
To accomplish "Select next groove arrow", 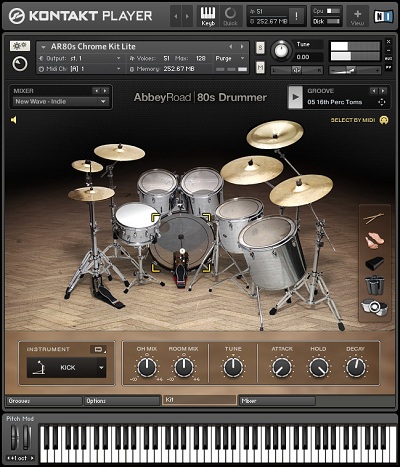I will pyautogui.click(x=383, y=91).
